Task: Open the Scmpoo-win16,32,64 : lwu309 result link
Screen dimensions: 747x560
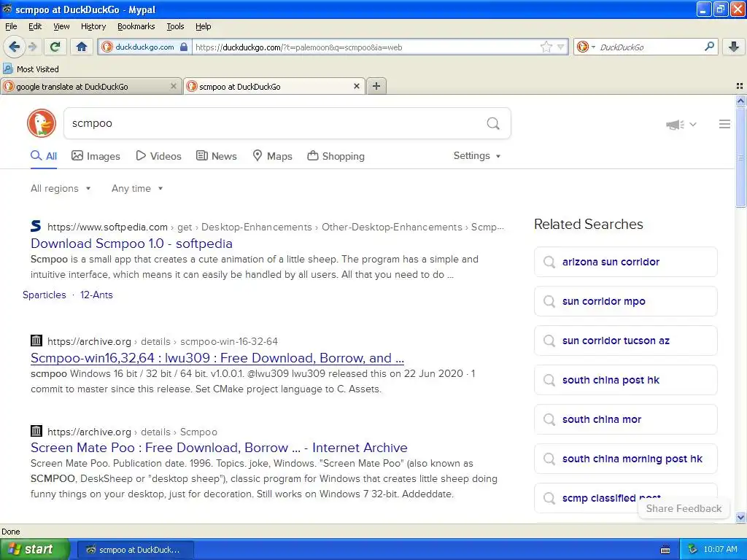Action: tap(217, 357)
